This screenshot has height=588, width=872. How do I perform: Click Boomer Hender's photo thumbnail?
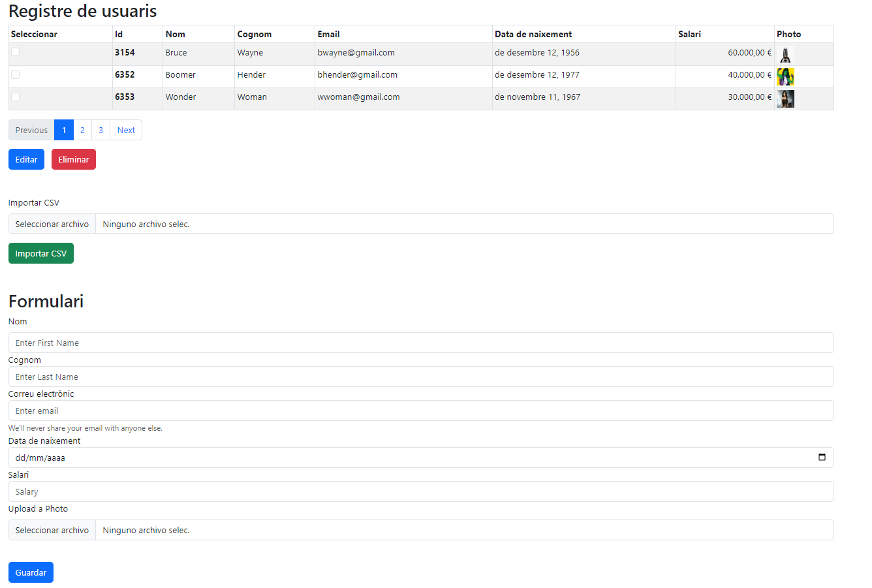[785, 77]
